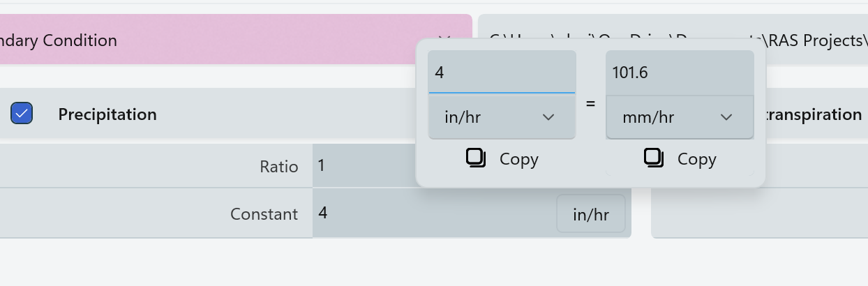
Task: Click the copy icon under the mm/hr value
Action: [x=654, y=158]
